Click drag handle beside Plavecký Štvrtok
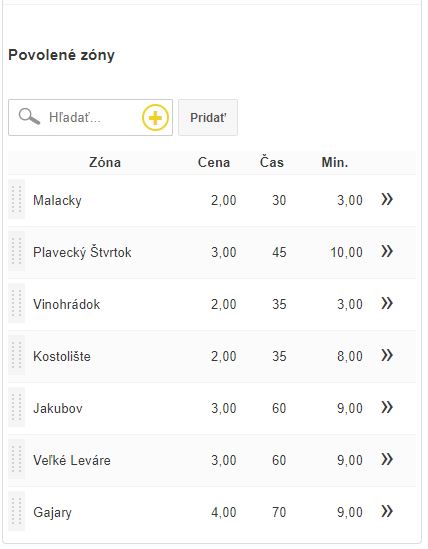Screen dimensions: 428x549 click(16, 251)
